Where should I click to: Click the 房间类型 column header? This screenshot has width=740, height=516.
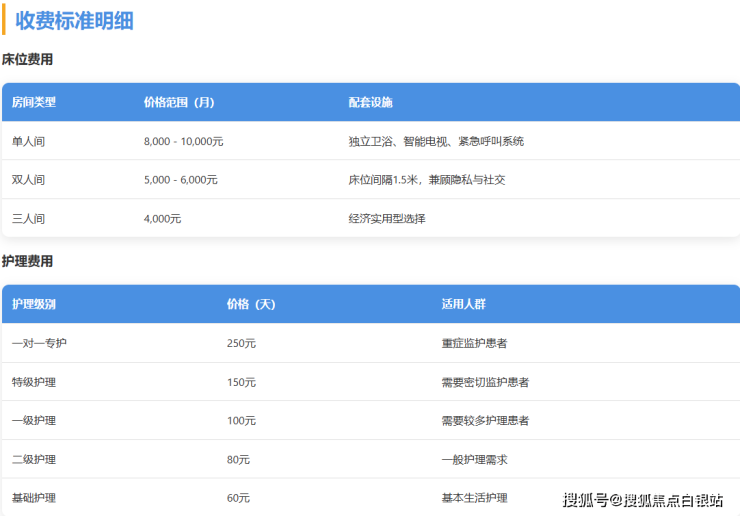click(34, 102)
